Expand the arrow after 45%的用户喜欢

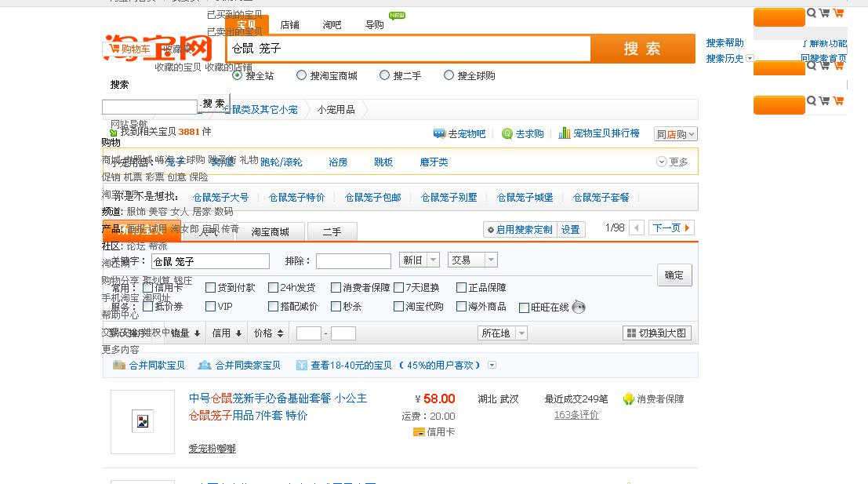click(x=492, y=365)
